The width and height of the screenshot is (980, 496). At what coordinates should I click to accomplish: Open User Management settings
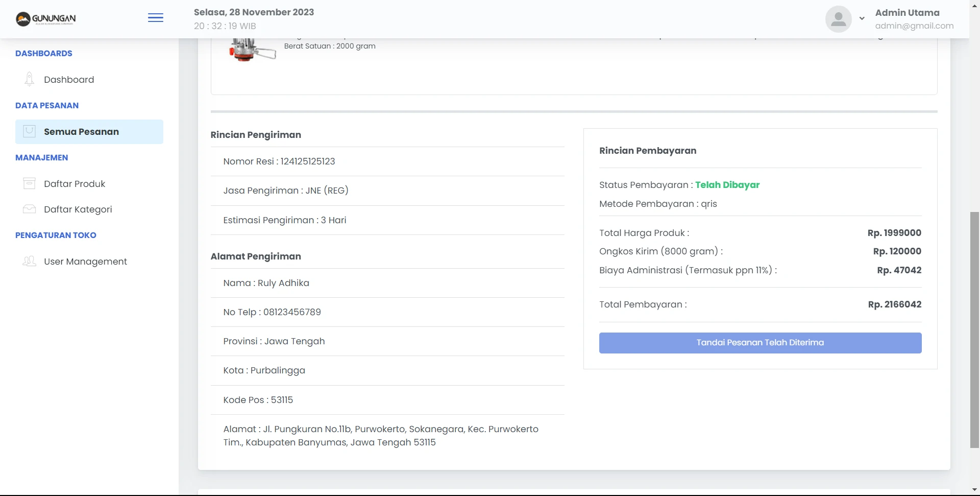(85, 262)
